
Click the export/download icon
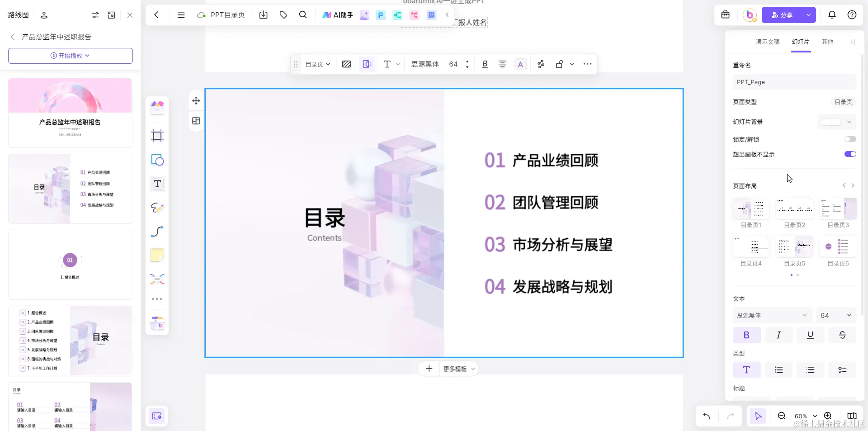[x=263, y=15]
